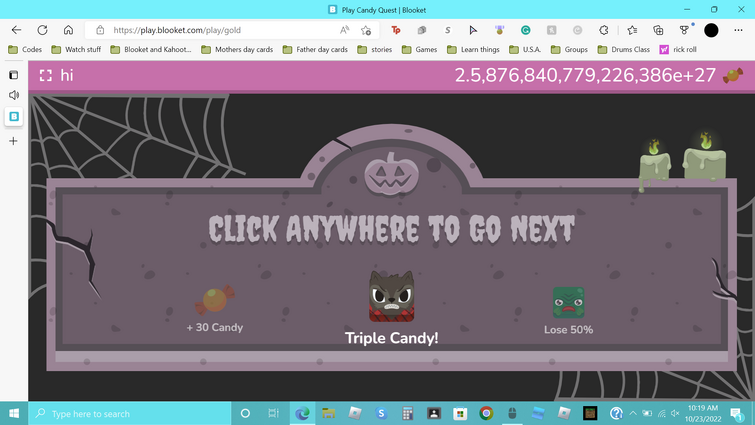Screen dimensions: 755x425
Task: Open the medal ribbon extension
Action: (499, 30)
